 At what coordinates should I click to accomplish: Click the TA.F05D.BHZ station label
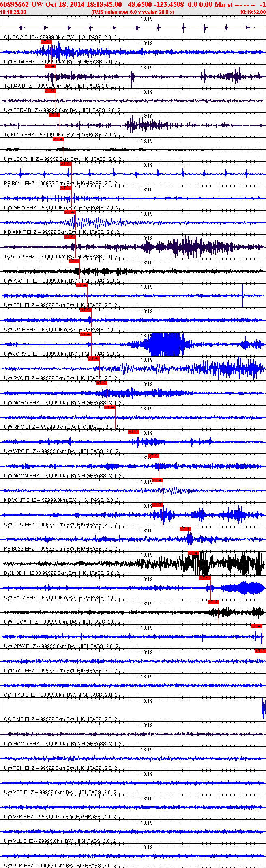[x=19, y=135]
